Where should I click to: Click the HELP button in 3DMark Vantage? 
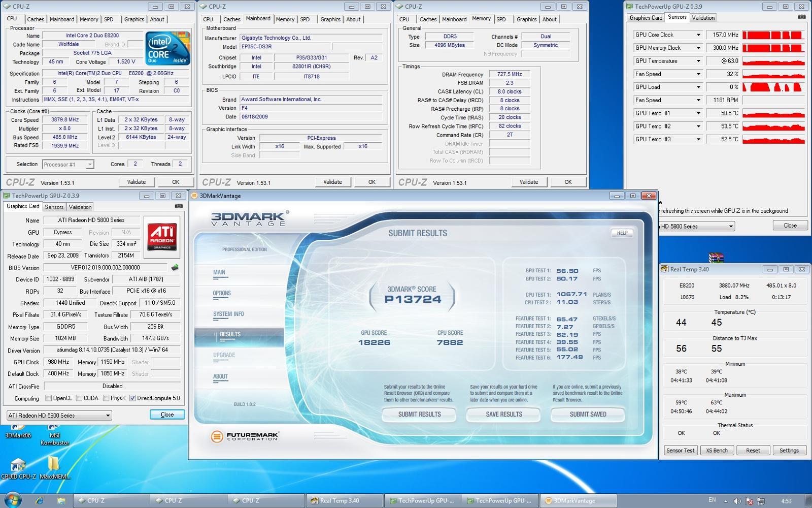[x=622, y=233]
